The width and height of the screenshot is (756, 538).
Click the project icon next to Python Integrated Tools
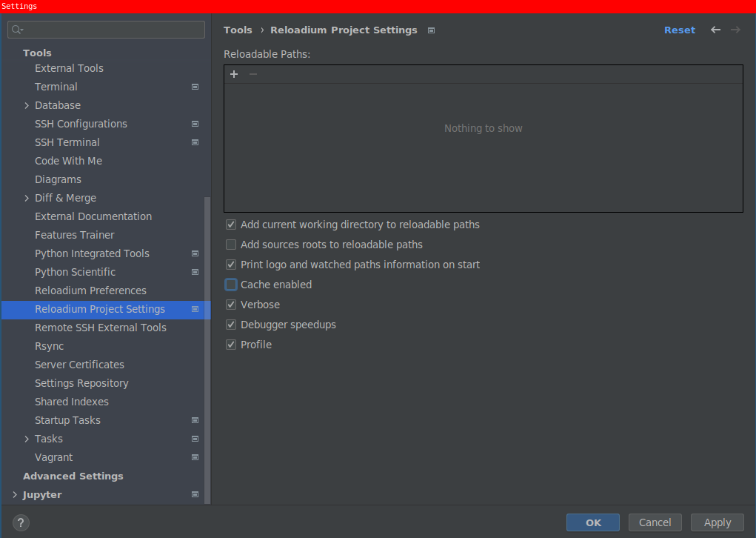[x=195, y=253]
